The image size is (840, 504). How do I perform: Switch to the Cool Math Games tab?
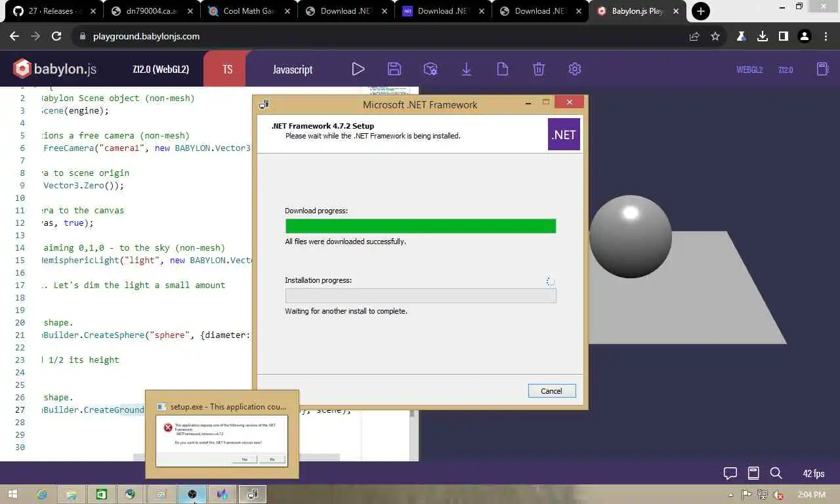click(249, 11)
